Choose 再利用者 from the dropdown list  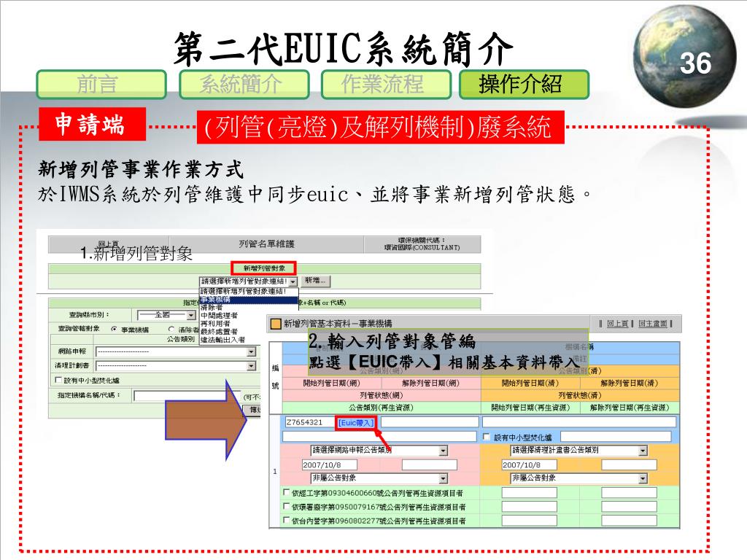coord(215,323)
